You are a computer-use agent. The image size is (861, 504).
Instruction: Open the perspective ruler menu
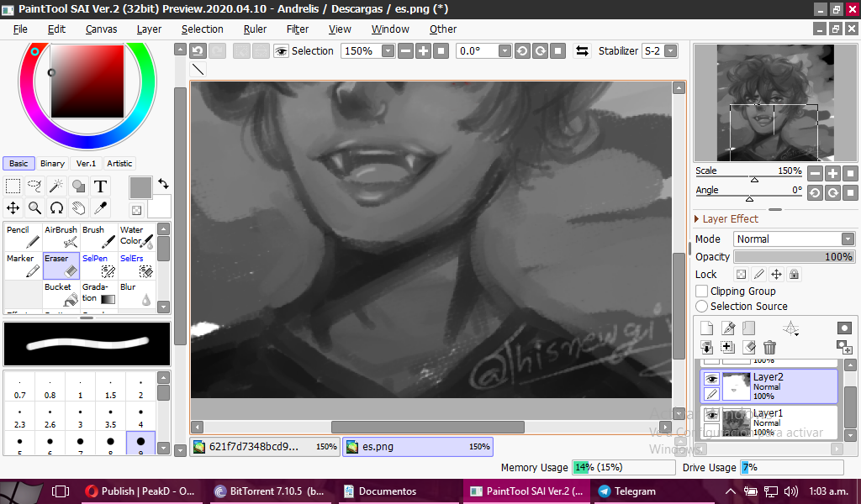pos(790,328)
